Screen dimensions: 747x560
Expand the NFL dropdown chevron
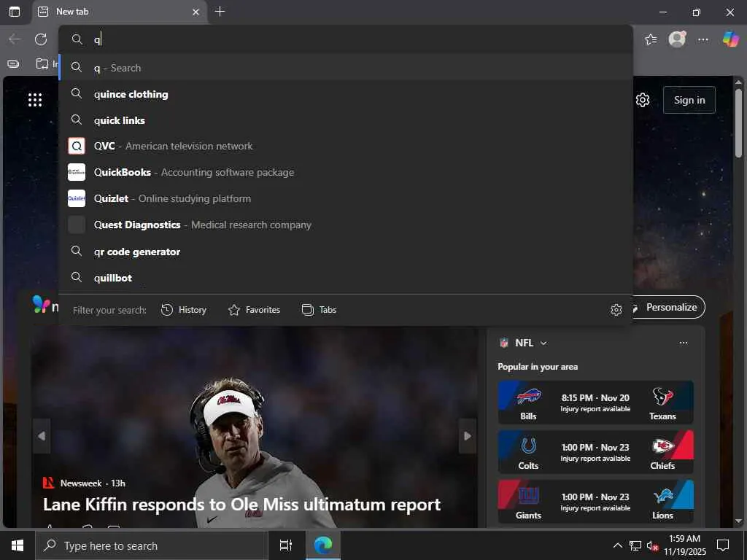543,343
